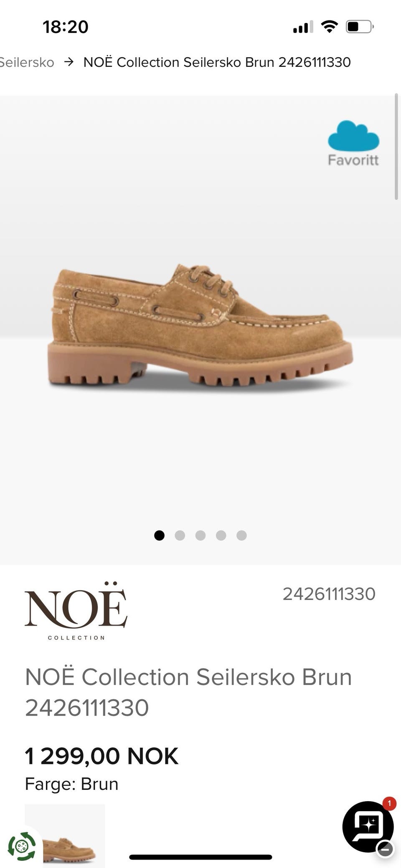Tap the Wi-Fi status icon
The image size is (401, 868).
[x=329, y=27]
